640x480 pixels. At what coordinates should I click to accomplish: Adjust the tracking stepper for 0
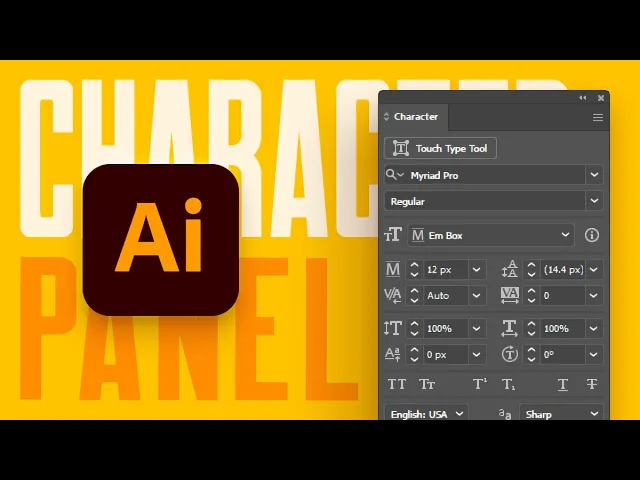click(531, 296)
